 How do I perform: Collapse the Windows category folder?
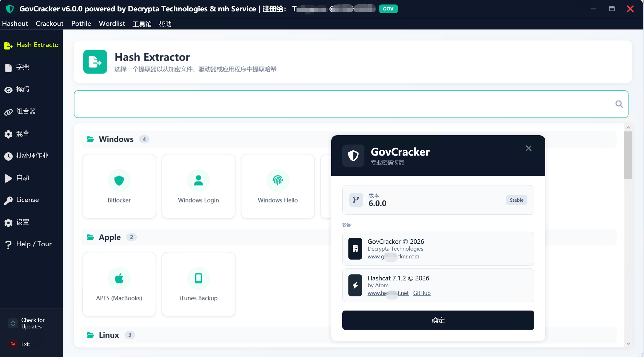point(90,139)
